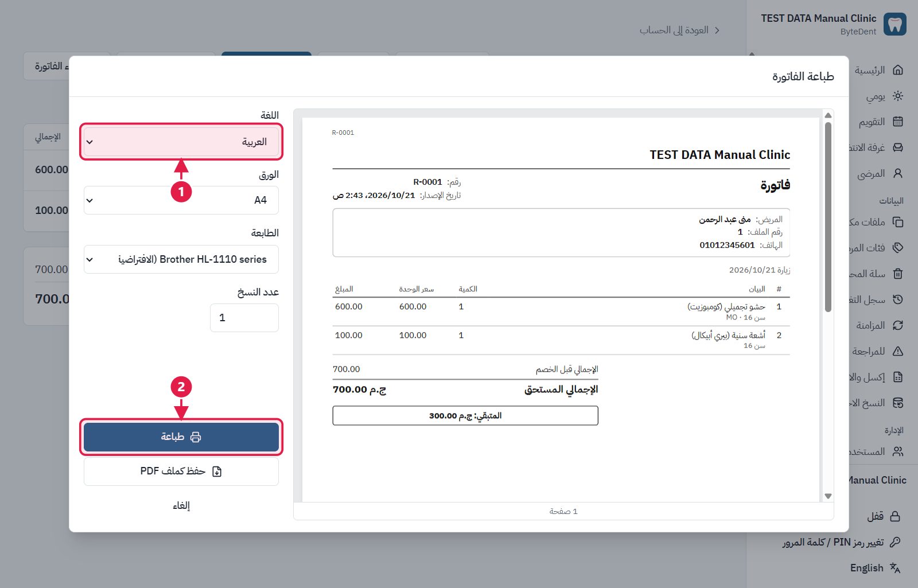
Task: Open the trash bin icon in sidebar
Action: pos(898,274)
